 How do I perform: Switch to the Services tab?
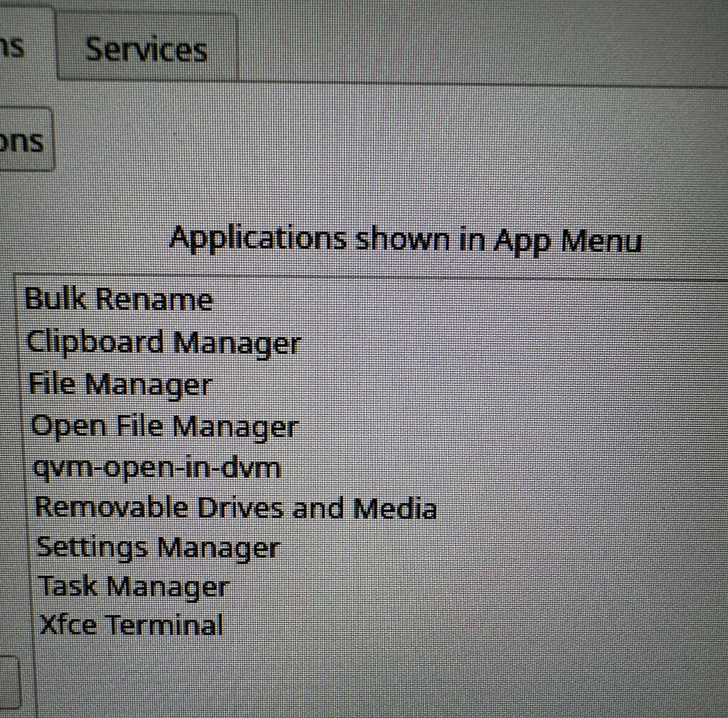[x=146, y=48]
